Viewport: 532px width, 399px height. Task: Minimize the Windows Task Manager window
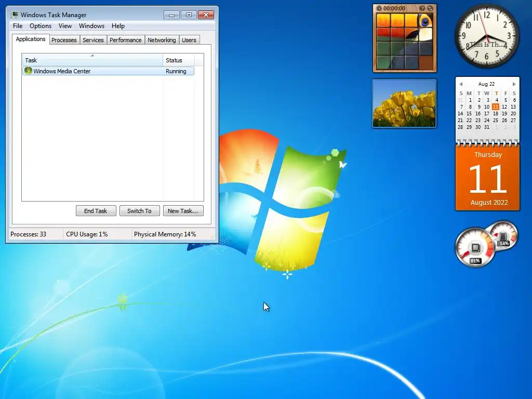171,15
